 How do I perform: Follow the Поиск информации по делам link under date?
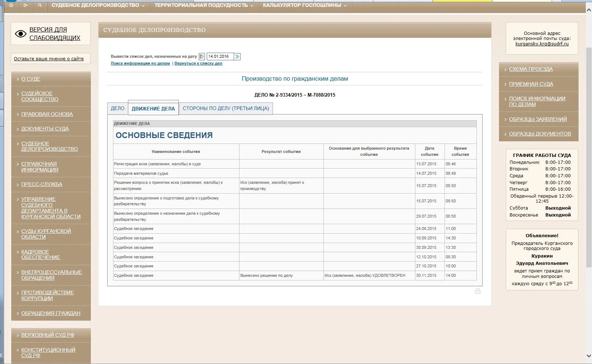click(140, 63)
